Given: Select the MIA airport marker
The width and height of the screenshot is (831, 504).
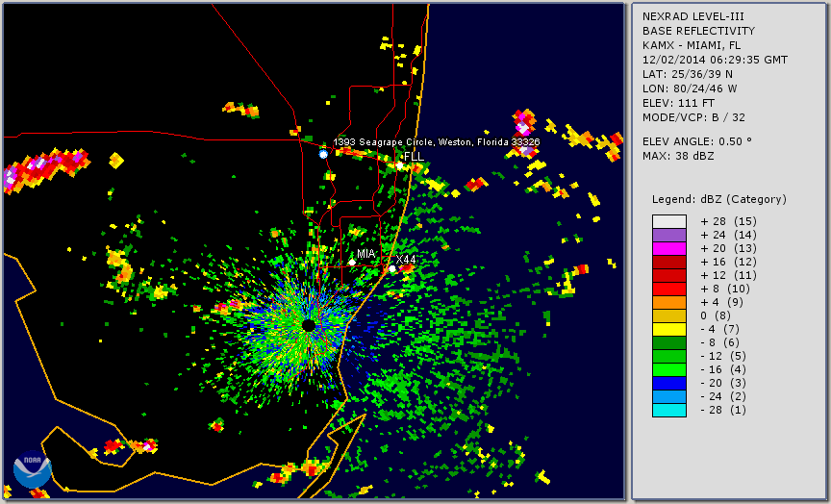Looking at the screenshot, I should (x=352, y=263).
